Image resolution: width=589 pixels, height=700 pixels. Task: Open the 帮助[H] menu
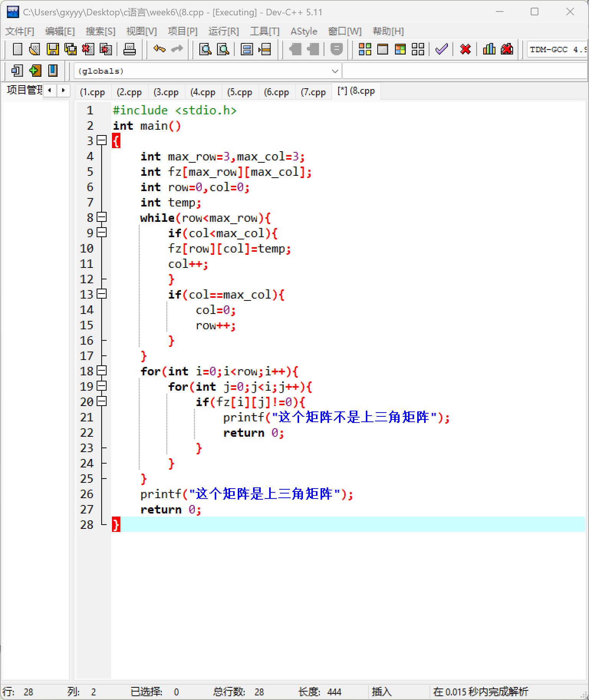tap(388, 31)
